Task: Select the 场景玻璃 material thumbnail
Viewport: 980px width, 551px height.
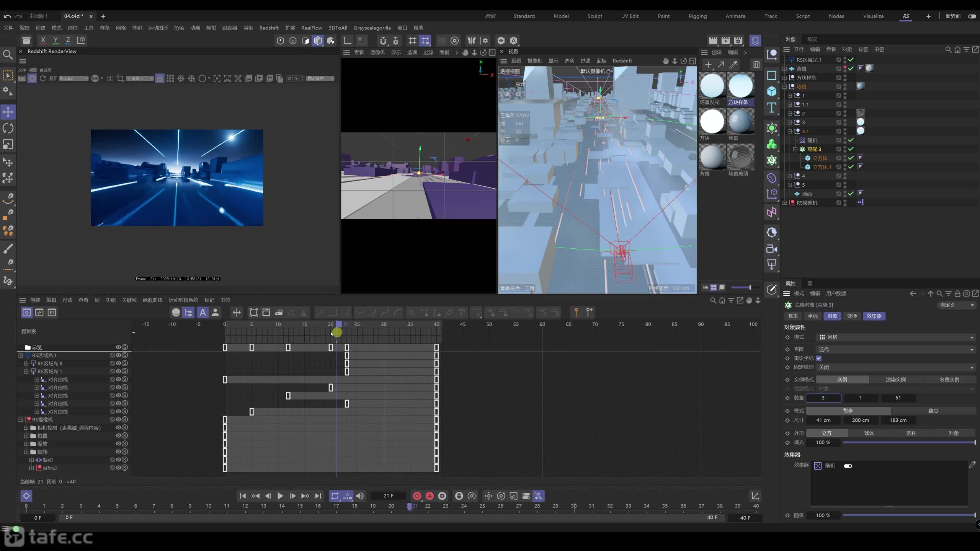Action: coord(740,157)
